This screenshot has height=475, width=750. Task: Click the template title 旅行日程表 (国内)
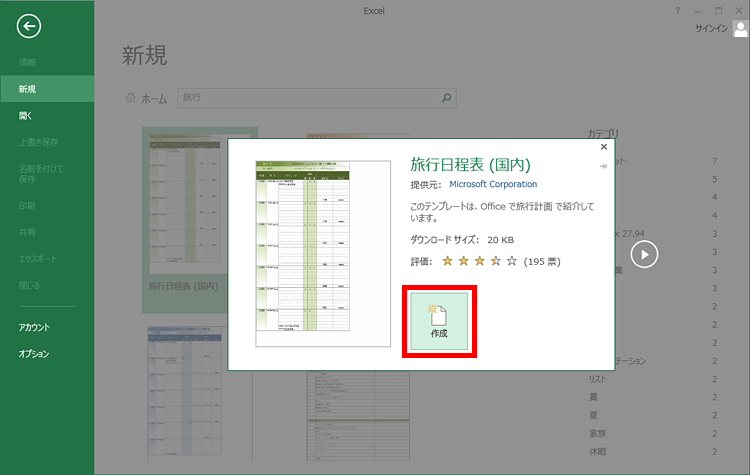click(x=470, y=165)
